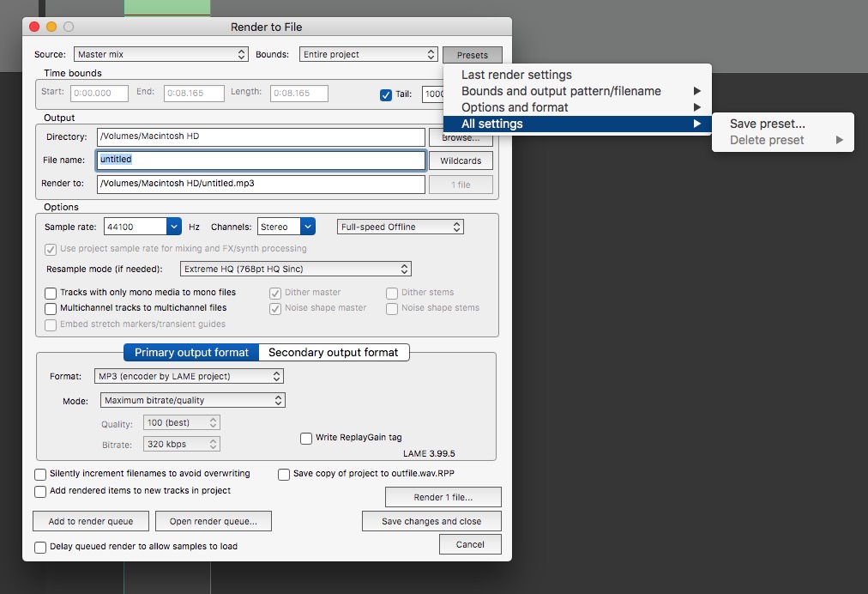Image resolution: width=868 pixels, height=594 pixels.
Task: Enable Write ReplayGain tag checkbox
Action: tap(306, 439)
